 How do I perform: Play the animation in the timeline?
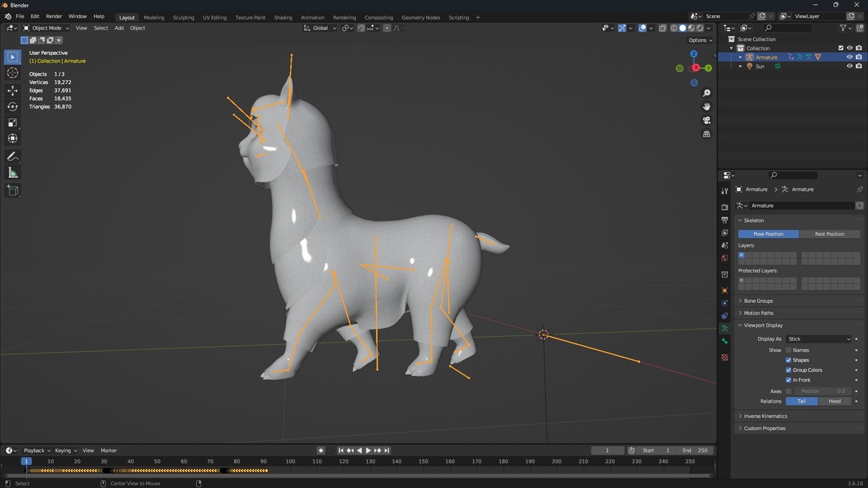click(x=368, y=450)
